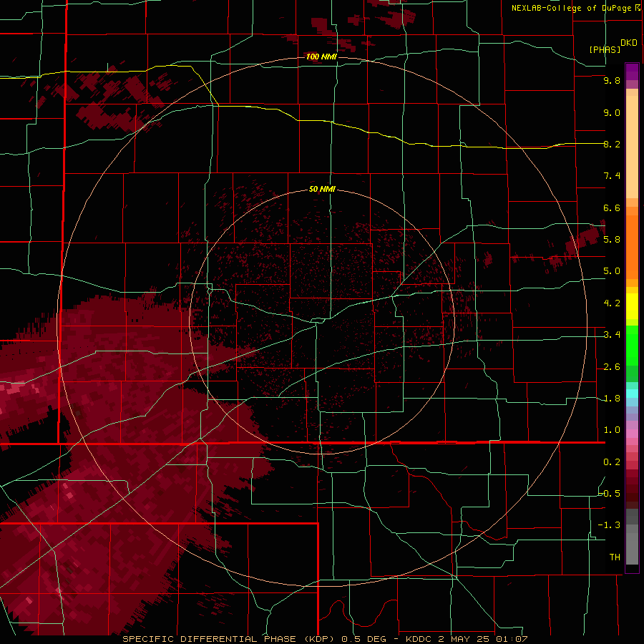The image size is (644, 644).
Task: Click the 6.6 scale value
Action: 612,208
